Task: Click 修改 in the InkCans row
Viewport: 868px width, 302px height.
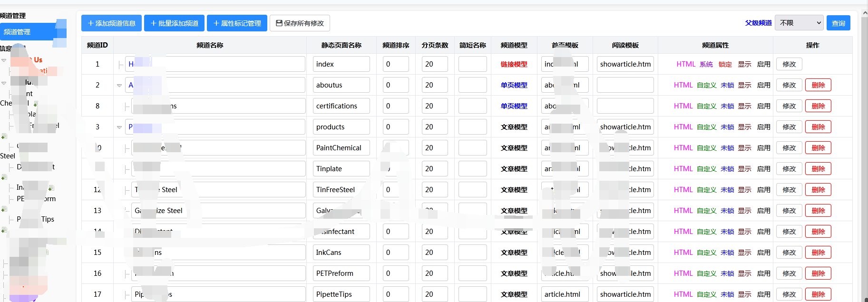Action: pos(789,253)
